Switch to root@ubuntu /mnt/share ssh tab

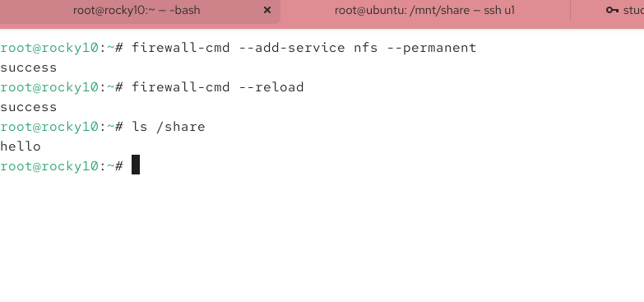[424, 10]
